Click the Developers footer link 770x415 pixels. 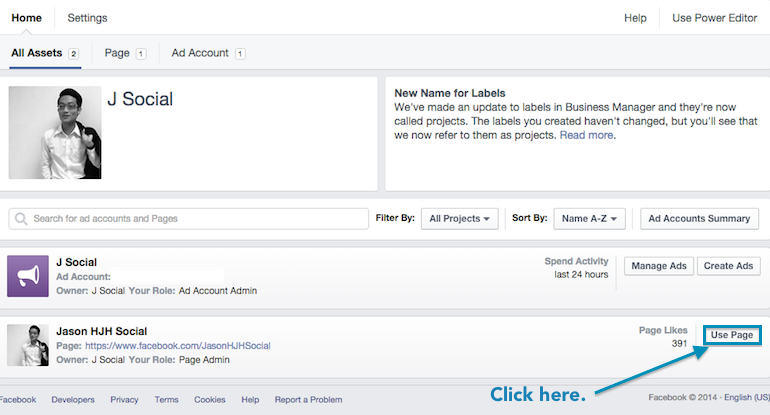[x=73, y=400]
